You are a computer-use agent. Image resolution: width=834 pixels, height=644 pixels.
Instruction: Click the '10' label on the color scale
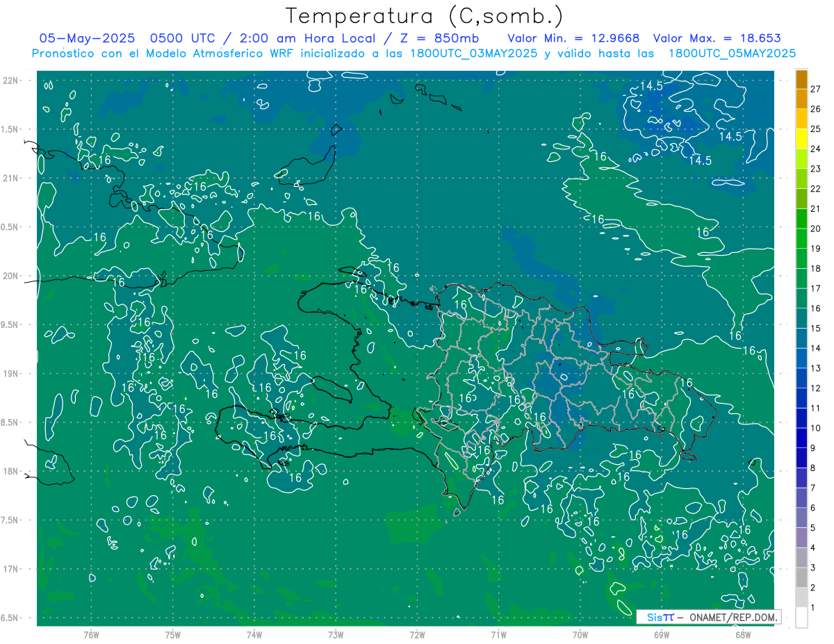[815, 428]
